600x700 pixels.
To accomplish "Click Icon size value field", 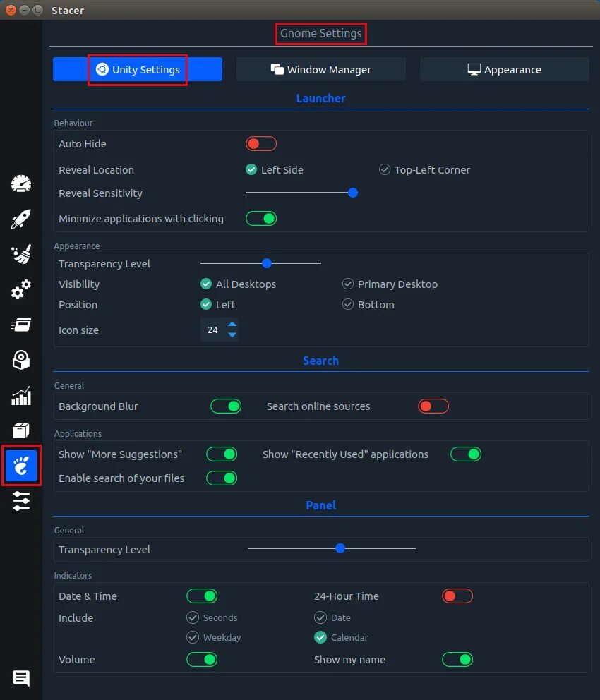I will click(x=213, y=330).
